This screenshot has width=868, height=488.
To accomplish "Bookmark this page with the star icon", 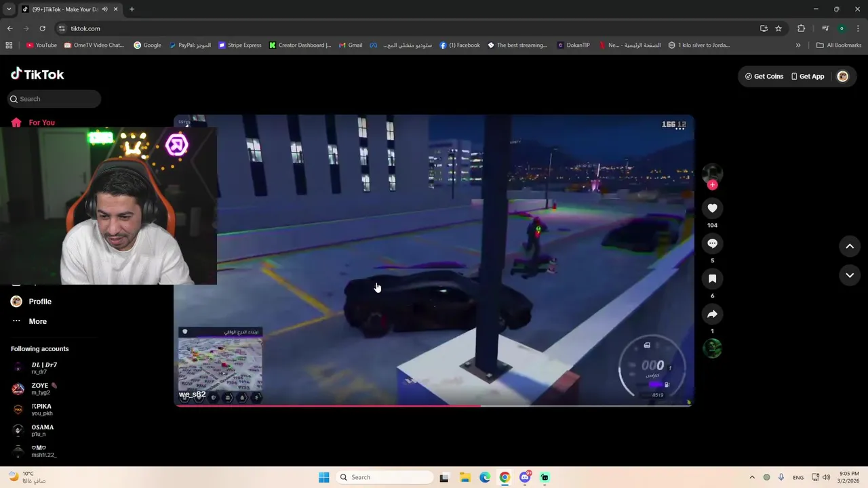I will tap(778, 28).
